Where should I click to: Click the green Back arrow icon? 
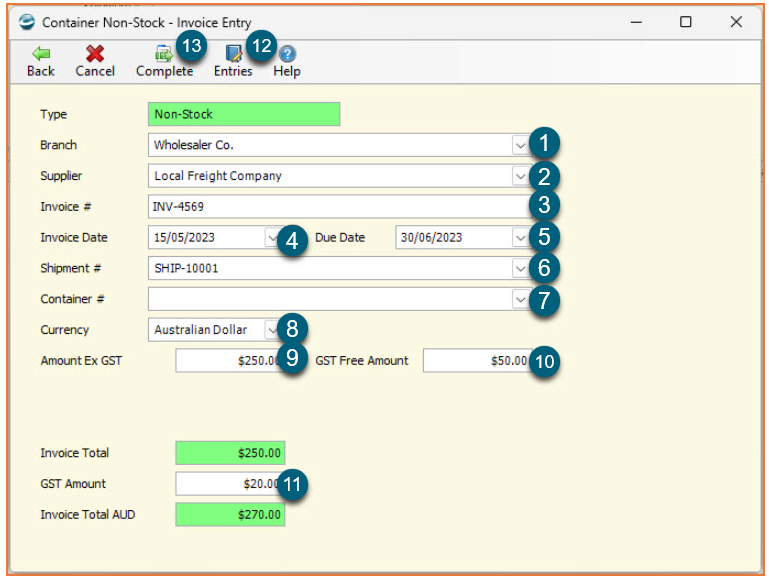pos(41,53)
